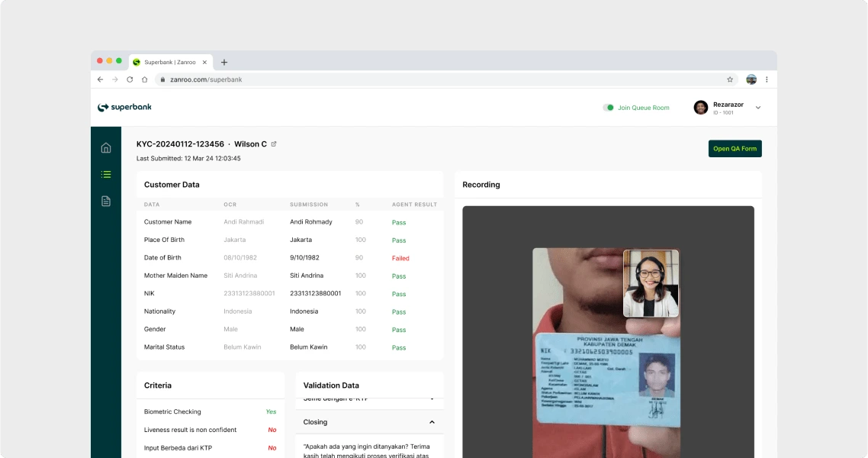Click the superbank logo
868x458 pixels.
tap(124, 108)
